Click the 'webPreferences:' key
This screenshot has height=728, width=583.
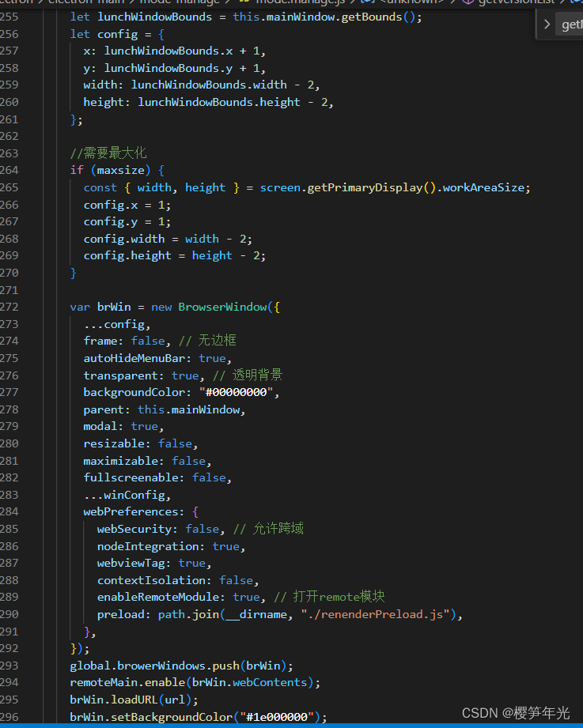click(134, 511)
